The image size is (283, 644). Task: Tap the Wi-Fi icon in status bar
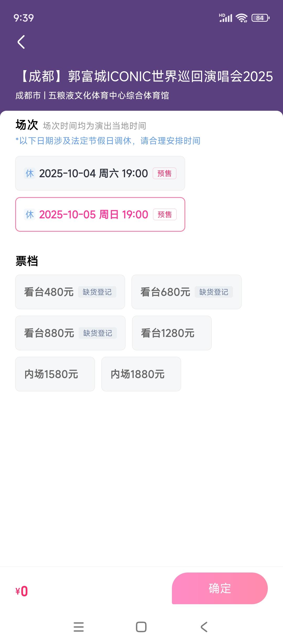point(241,18)
